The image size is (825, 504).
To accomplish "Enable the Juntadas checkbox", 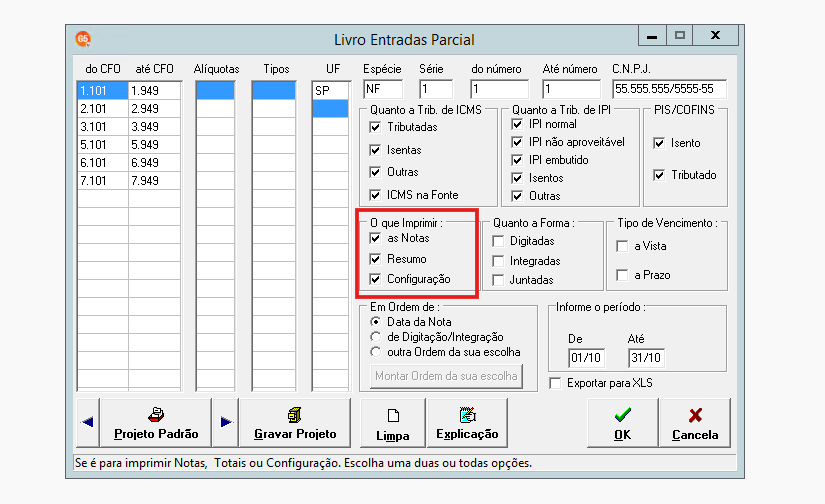I will tap(498, 280).
